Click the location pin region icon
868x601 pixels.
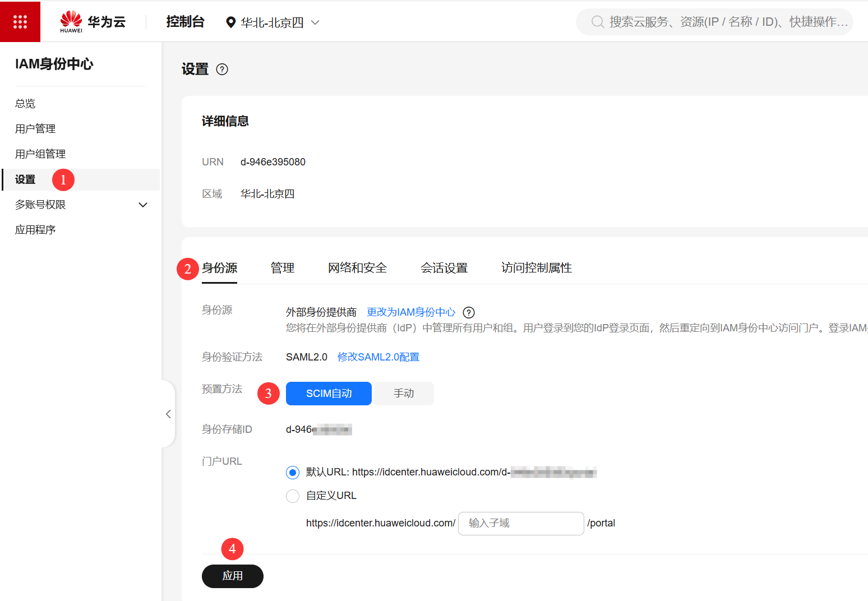pyautogui.click(x=230, y=22)
